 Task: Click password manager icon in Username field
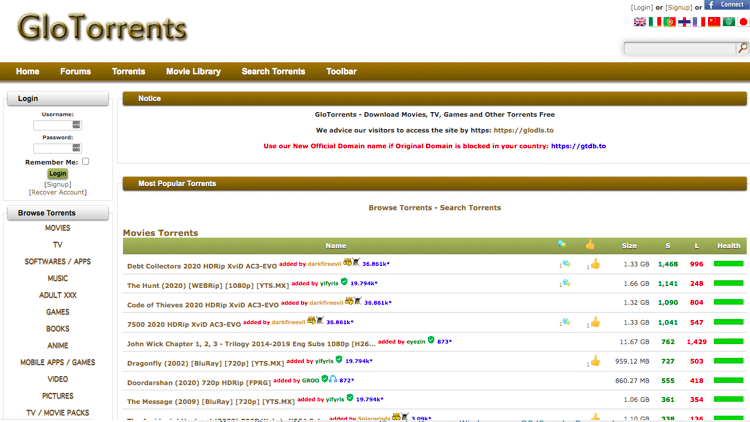pyautogui.click(x=76, y=125)
